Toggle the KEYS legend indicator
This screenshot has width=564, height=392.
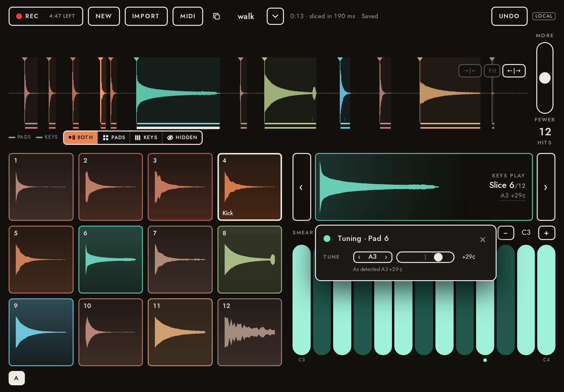(47, 137)
